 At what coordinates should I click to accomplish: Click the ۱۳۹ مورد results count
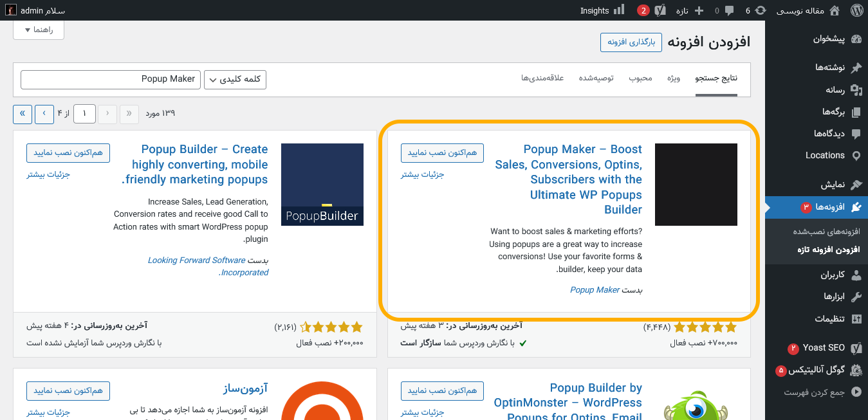(160, 113)
